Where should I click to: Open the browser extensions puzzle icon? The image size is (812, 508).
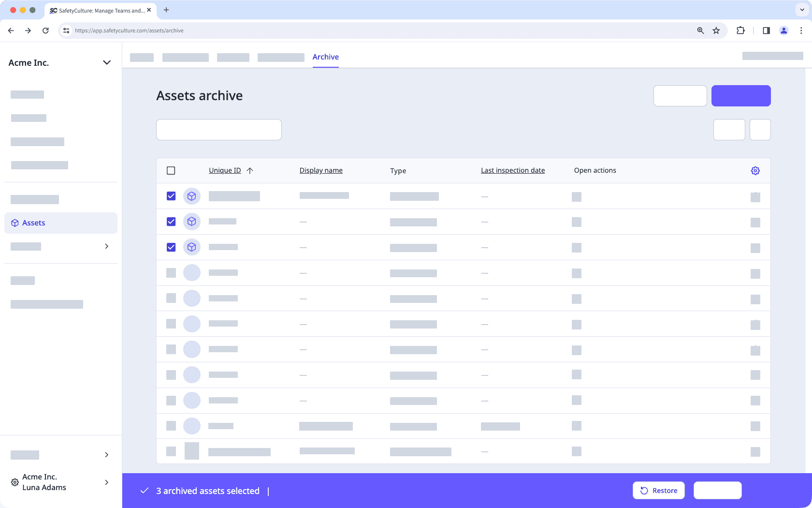coord(740,30)
